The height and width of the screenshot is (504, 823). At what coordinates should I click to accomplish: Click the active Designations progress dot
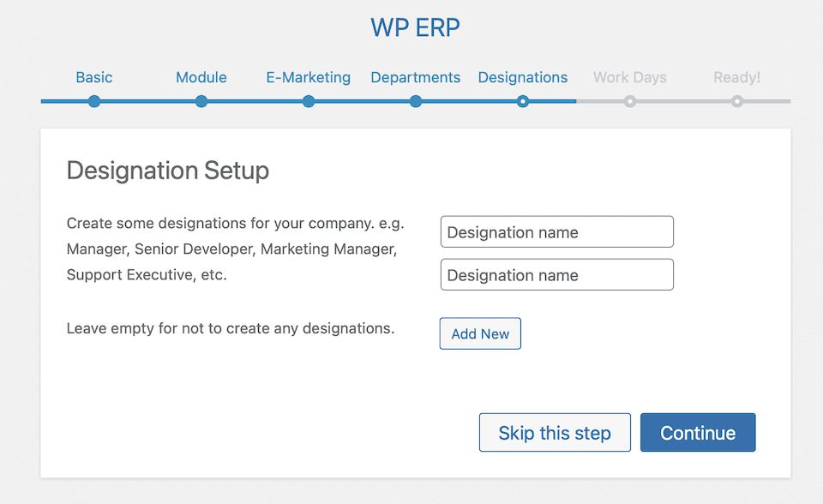coord(523,101)
